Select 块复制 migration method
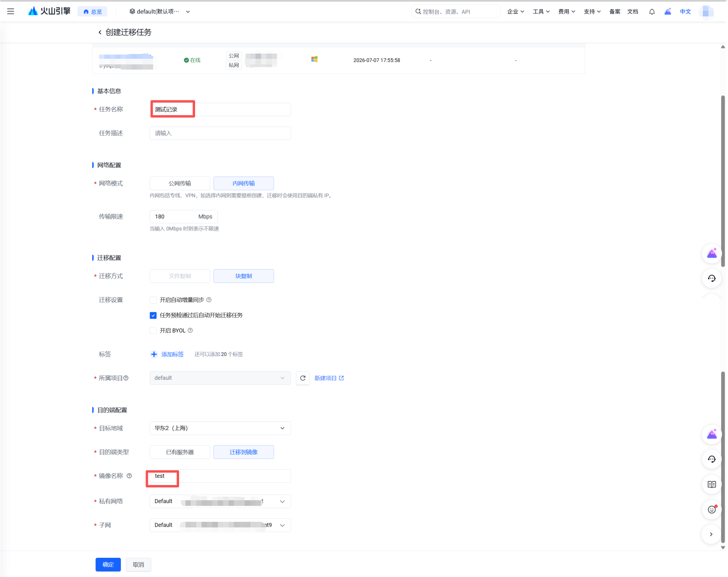This screenshot has height=577, width=728. coord(244,276)
